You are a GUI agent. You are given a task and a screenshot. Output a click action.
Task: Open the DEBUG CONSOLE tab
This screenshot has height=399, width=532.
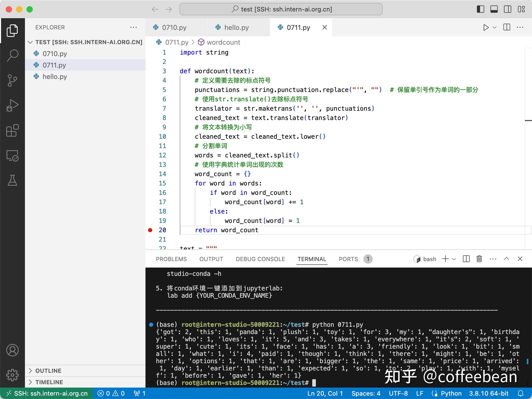(260, 259)
